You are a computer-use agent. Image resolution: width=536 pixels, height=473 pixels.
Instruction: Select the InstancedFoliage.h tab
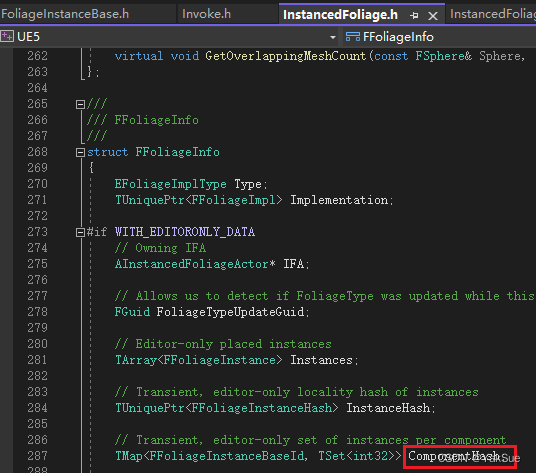[x=340, y=15]
